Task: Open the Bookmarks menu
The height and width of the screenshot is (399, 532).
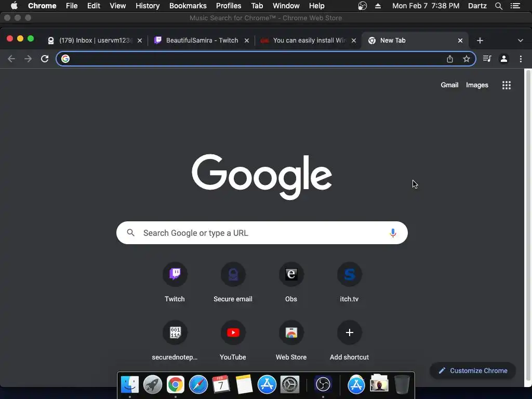Action: click(188, 6)
